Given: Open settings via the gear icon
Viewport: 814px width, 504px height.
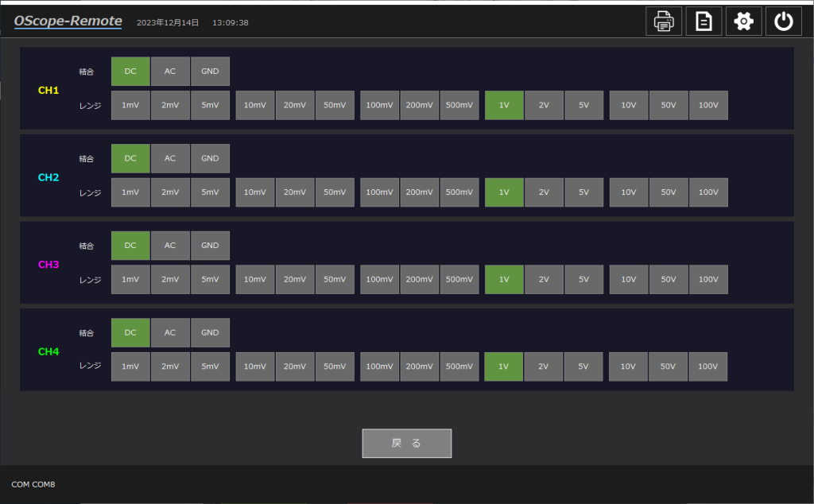Looking at the screenshot, I should [x=743, y=21].
